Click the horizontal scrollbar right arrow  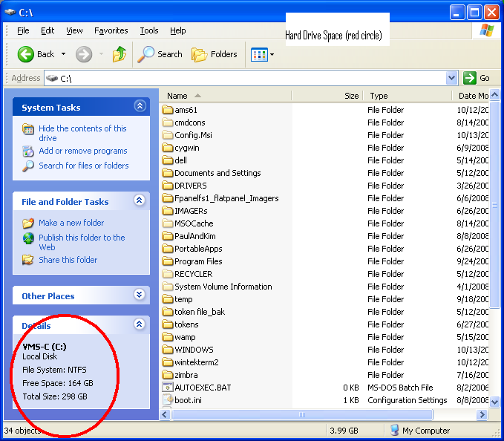[x=482, y=414]
